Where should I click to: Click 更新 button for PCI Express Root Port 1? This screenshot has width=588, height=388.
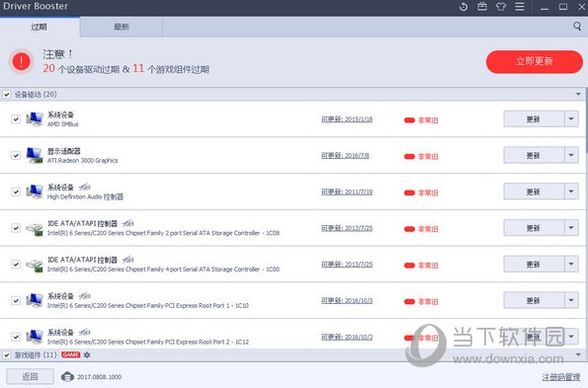pyautogui.click(x=534, y=300)
